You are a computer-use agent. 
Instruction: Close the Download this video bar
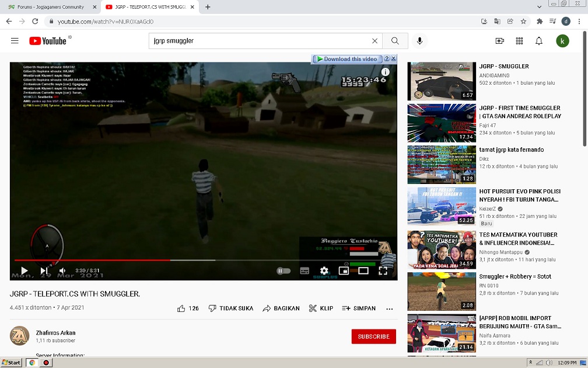click(393, 58)
